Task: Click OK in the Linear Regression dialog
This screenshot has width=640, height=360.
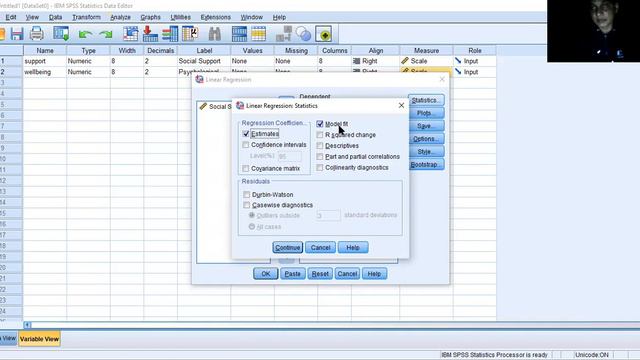Action: tap(265, 273)
